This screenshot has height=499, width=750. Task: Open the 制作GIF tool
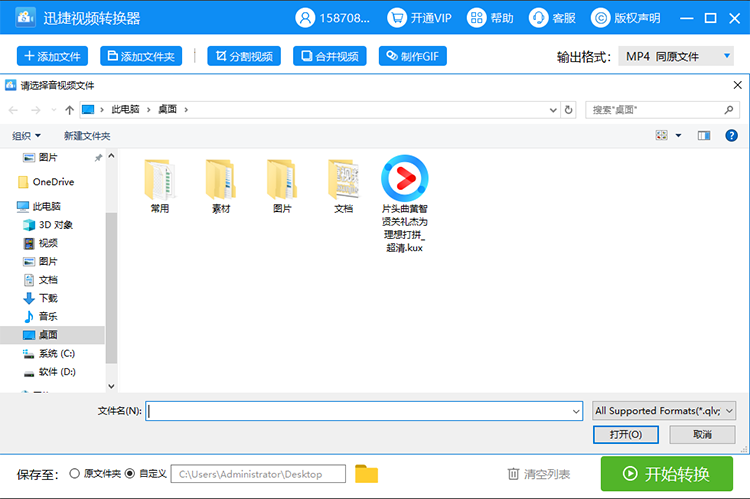412,56
